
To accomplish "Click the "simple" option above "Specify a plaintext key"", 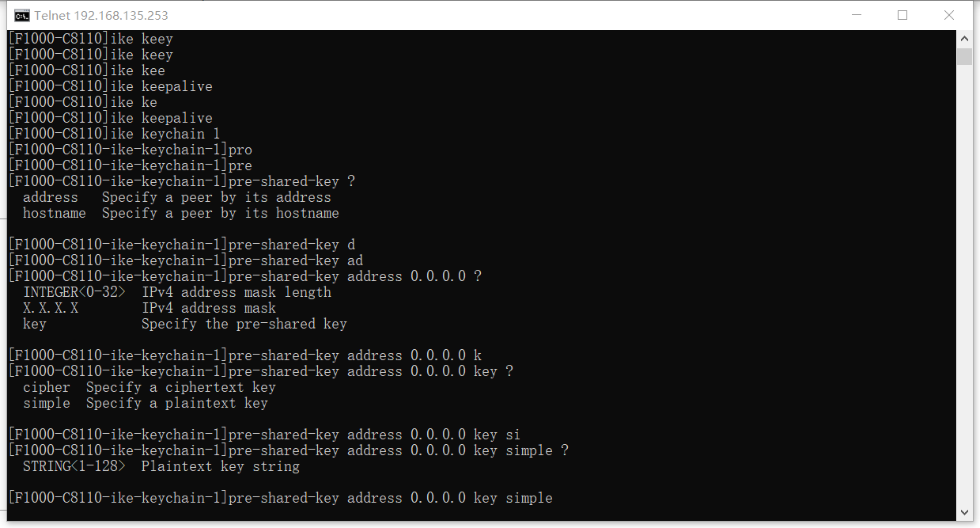I will pyautogui.click(x=47, y=403).
